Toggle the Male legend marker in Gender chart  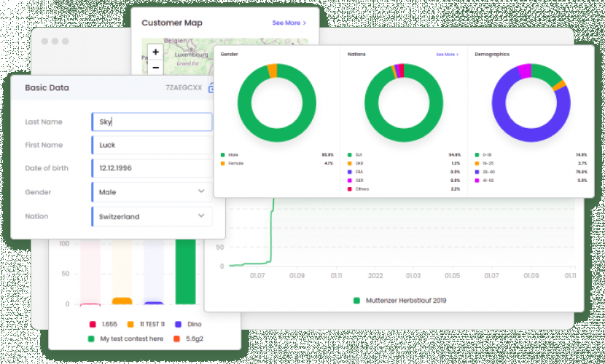tap(223, 155)
